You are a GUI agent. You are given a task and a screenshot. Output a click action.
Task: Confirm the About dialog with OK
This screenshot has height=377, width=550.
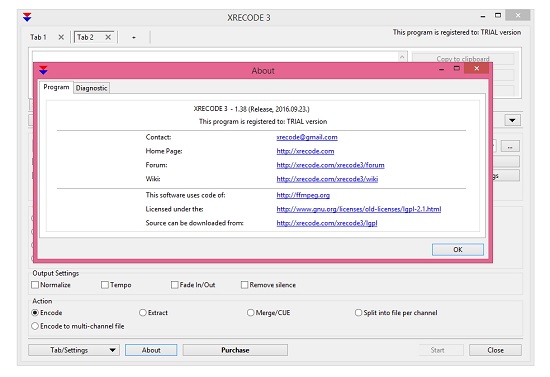tap(458, 250)
